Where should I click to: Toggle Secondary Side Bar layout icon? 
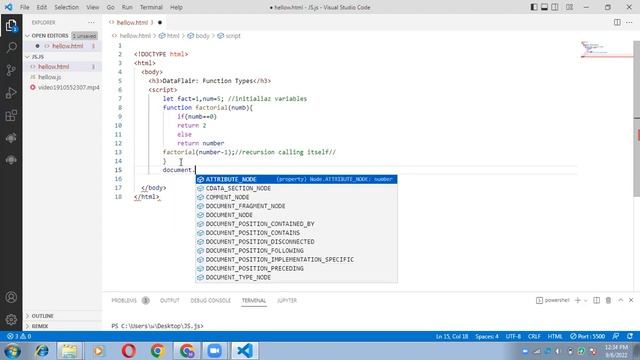[555, 7]
